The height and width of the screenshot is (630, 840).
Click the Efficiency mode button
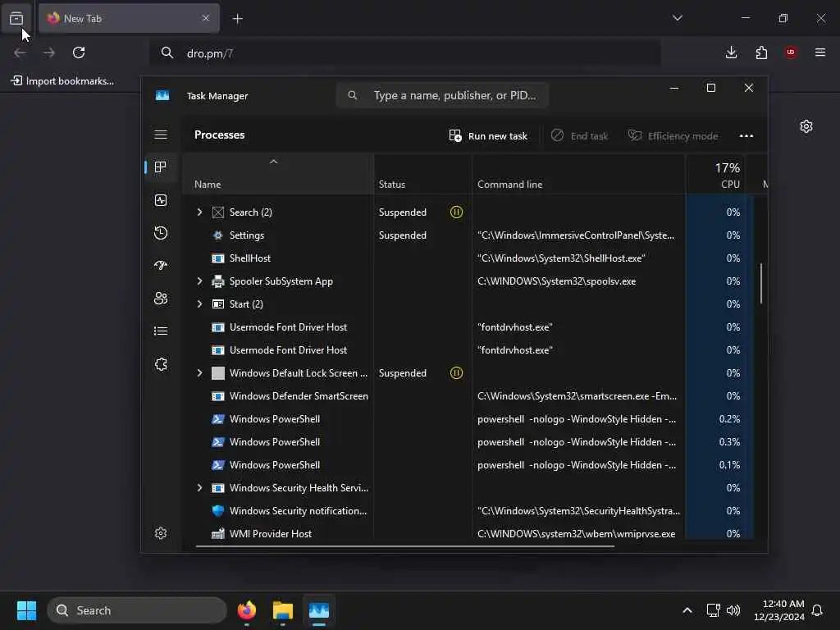click(x=673, y=136)
